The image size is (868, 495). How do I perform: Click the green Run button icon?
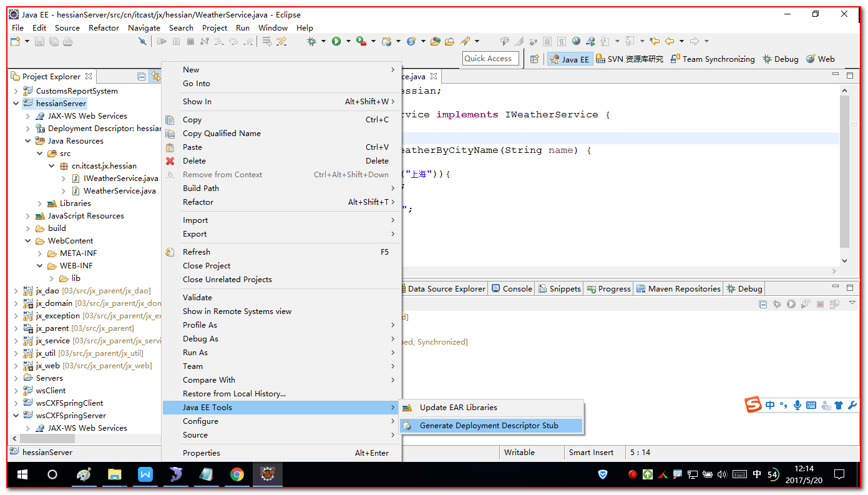coord(336,41)
